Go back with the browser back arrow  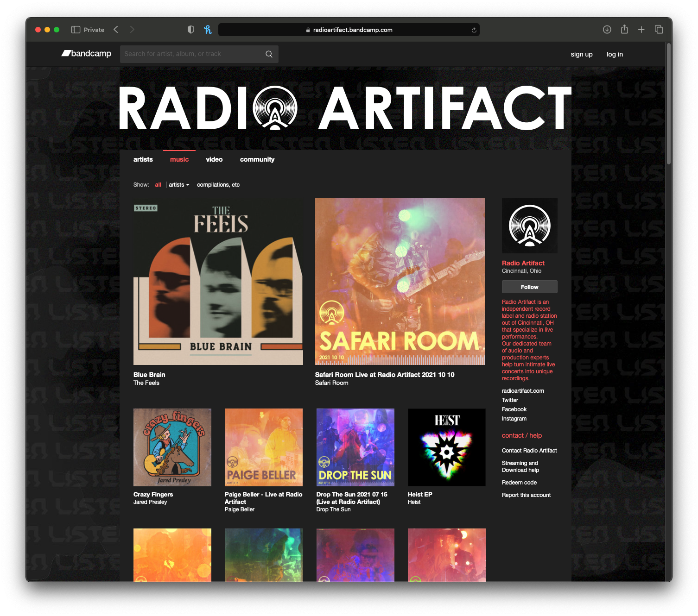pyautogui.click(x=116, y=30)
